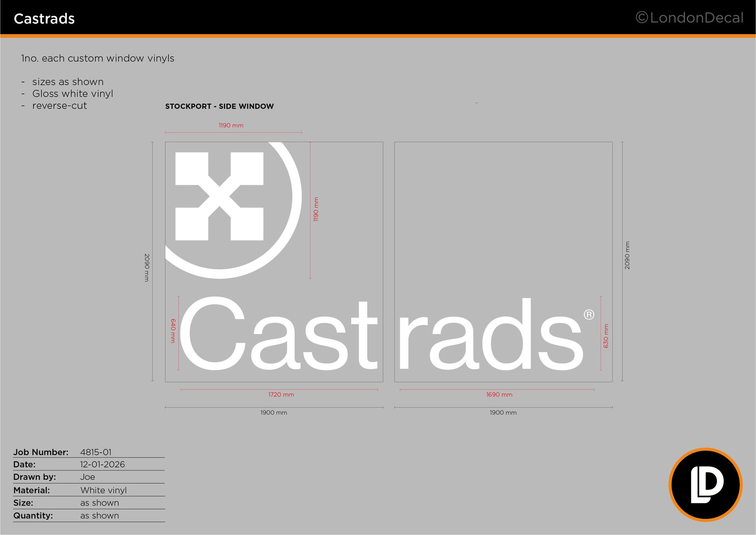Click the 'reverse-cut' bullet
Screen dimensions: 756x535
click(59, 106)
